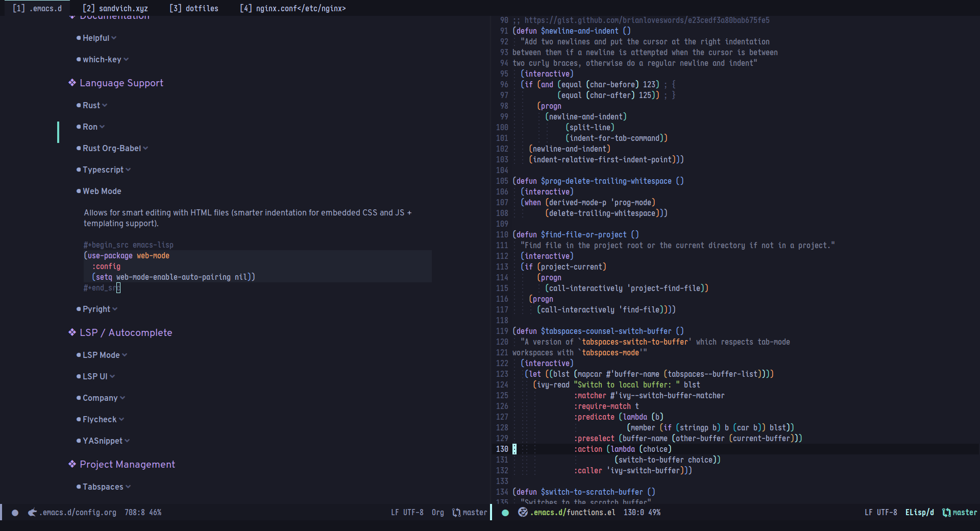
Task: Expand the which-key heading chevron
Action: point(126,60)
